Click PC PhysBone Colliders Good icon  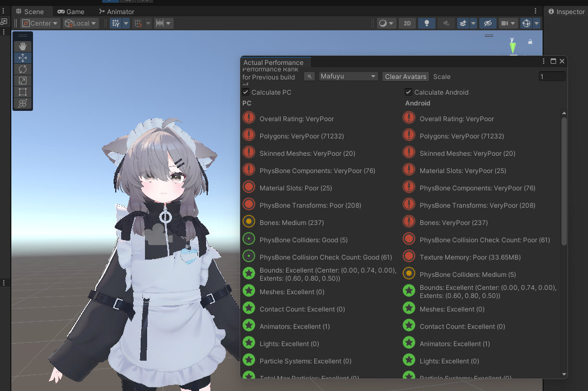[249, 238]
